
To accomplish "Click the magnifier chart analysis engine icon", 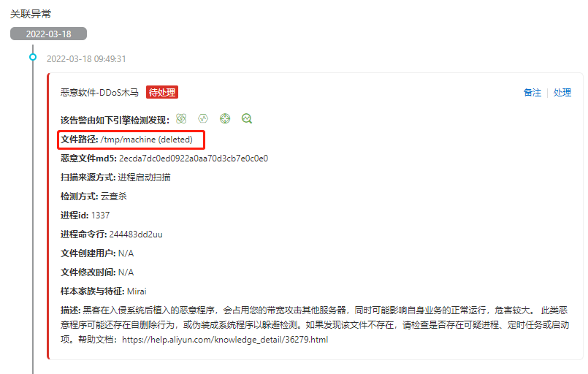I will coord(247,119).
